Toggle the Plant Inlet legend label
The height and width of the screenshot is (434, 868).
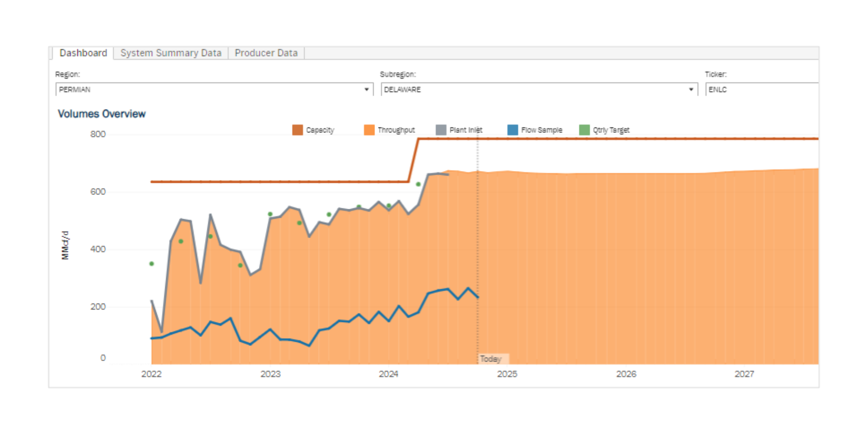click(466, 130)
